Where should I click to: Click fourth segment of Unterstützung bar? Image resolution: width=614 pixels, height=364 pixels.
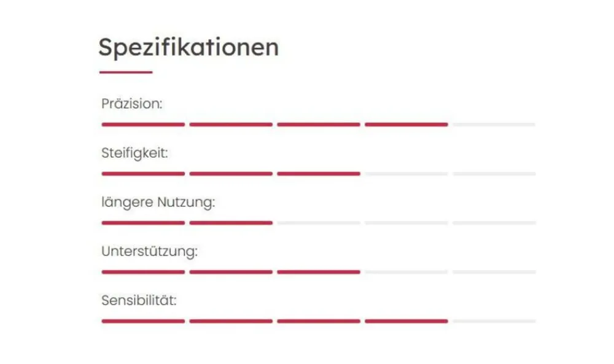pyautogui.click(x=406, y=272)
